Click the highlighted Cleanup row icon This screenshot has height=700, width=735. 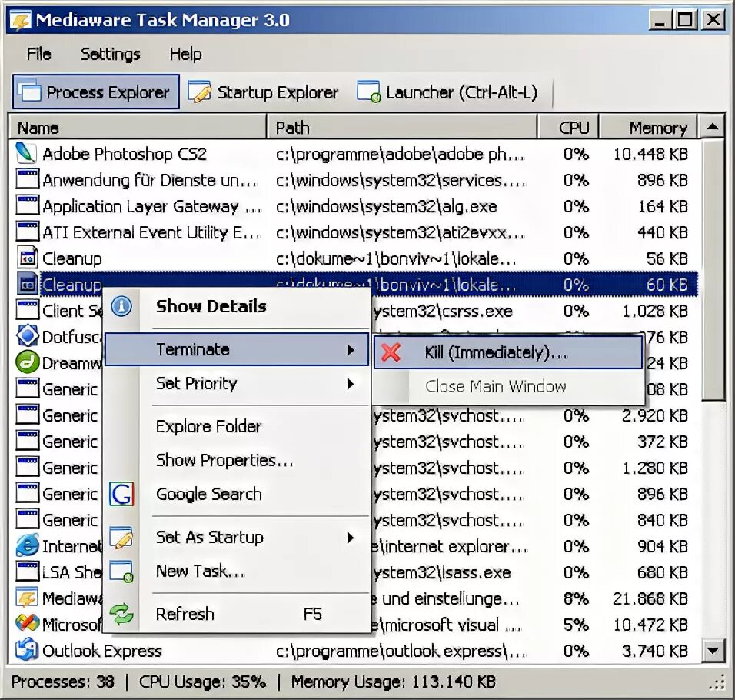[x=28, y=284]
